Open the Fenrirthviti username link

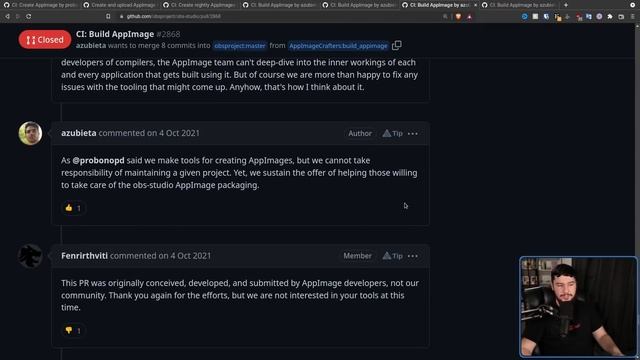click(84, 256)
